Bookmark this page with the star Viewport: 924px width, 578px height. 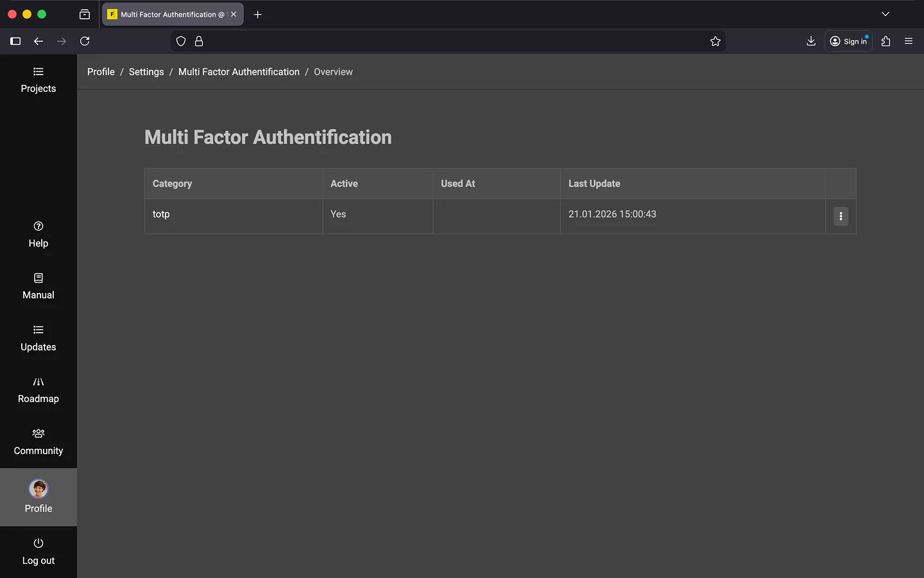tap(715, 41)
